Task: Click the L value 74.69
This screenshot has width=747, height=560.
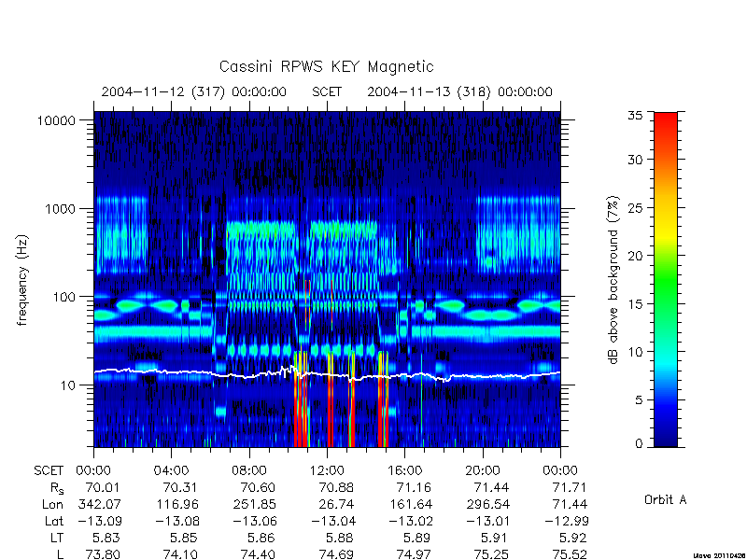Action: 336,554
